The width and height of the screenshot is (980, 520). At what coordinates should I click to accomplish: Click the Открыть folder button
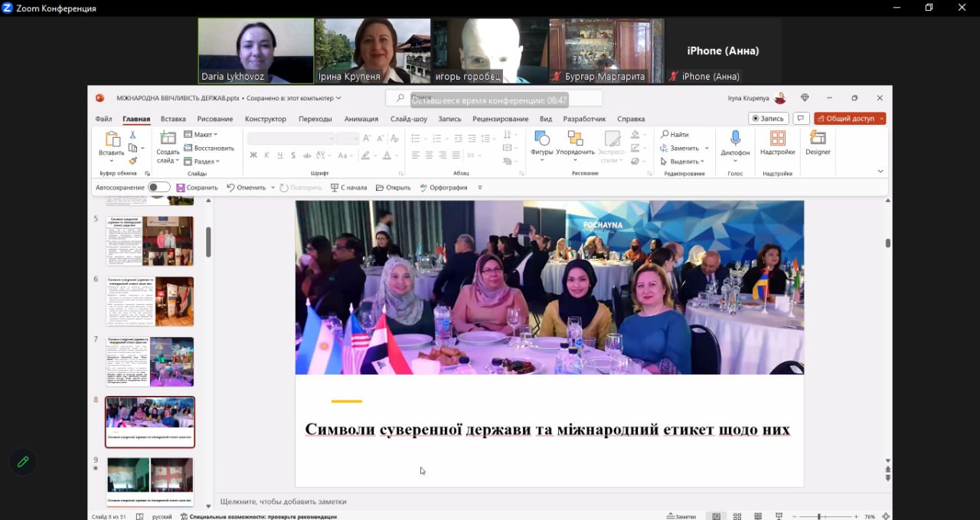(x=392, y=188)
